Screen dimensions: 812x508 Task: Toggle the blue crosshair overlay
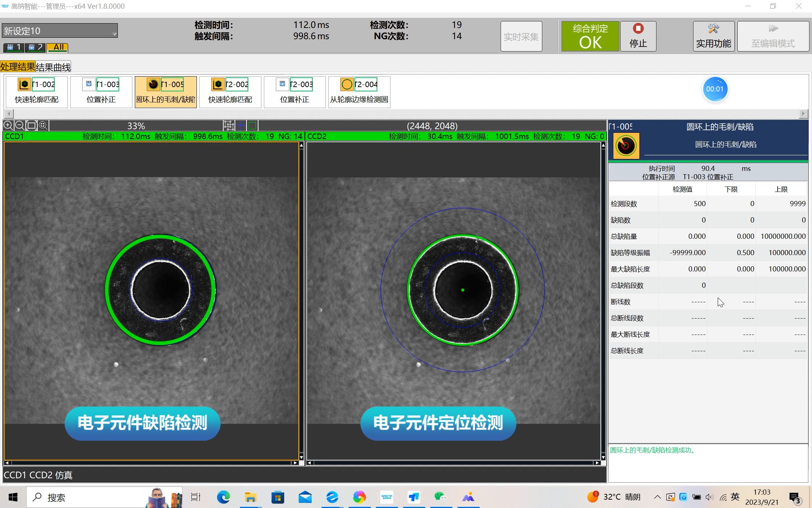[241, 126]
